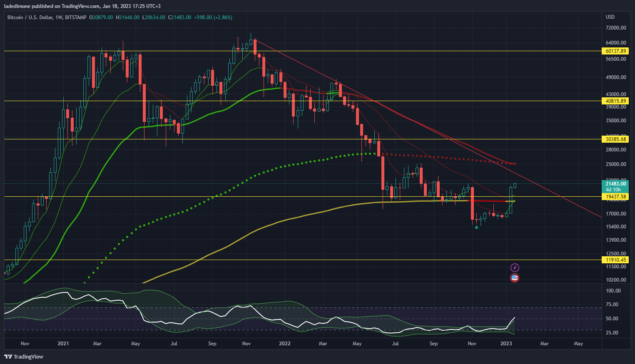
Task: Click the US flag economic event icon
Action: point(515,278)
